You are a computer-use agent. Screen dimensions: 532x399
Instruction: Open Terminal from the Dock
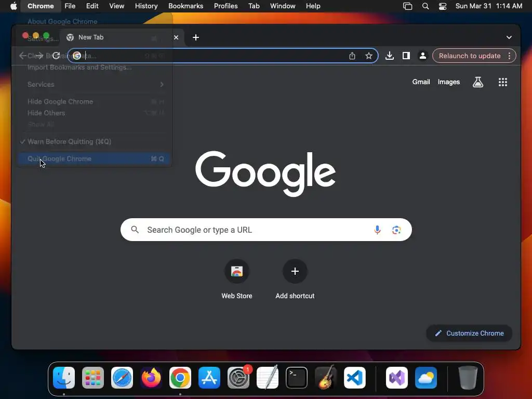(x=297, y=378)
